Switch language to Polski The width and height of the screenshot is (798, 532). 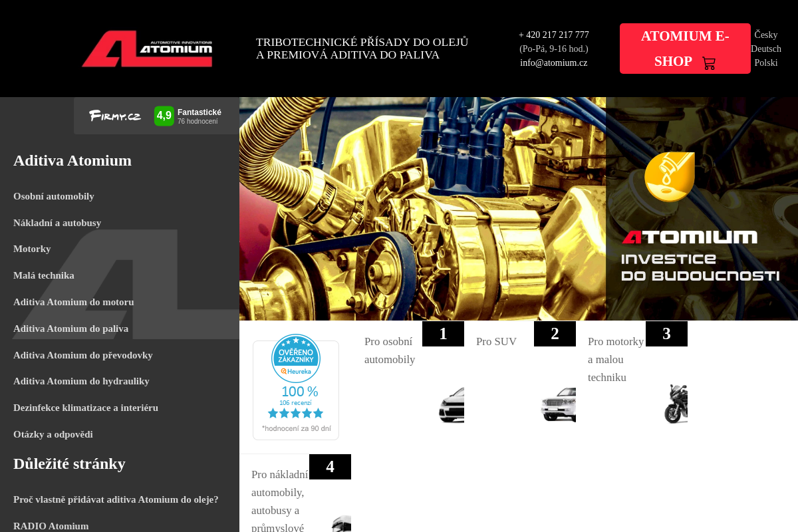pyautogui.click(x=766, y=63)
